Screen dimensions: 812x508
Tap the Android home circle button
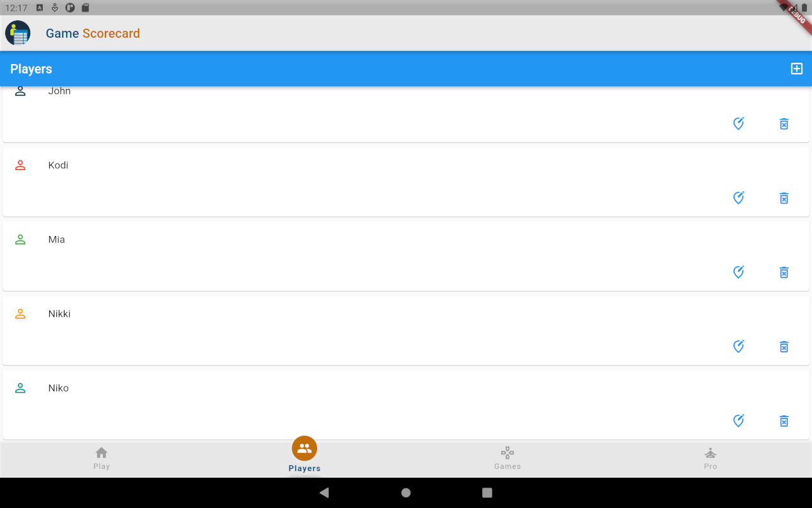(x=406, y=493)
